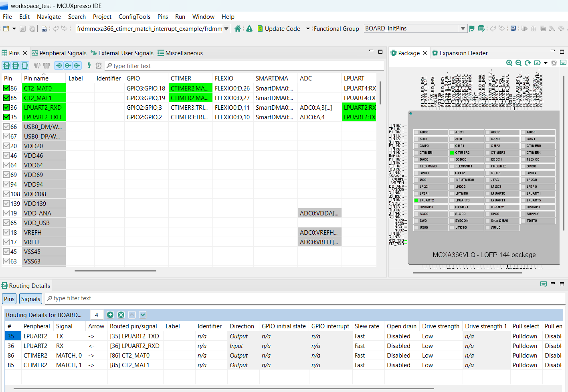Screen dimensions: 568x392
Task: Expand the project selector dropdown arrow
Action: (226, 28)
